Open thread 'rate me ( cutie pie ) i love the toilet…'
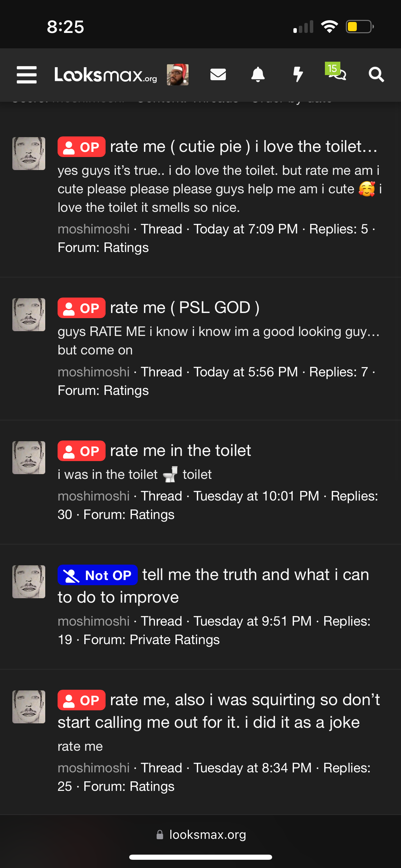 pyautogui.click(x=244, y=147)
